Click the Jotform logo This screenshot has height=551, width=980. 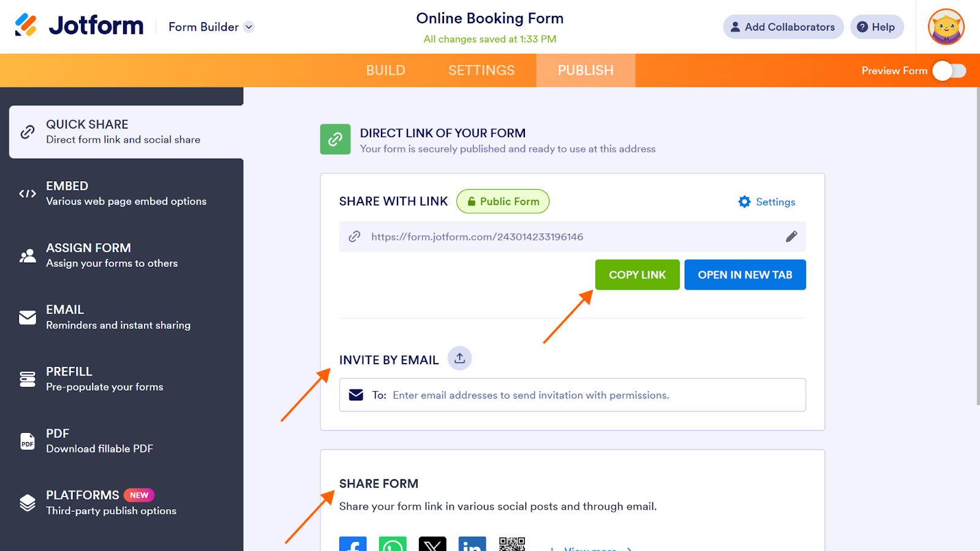coord(79,26)
